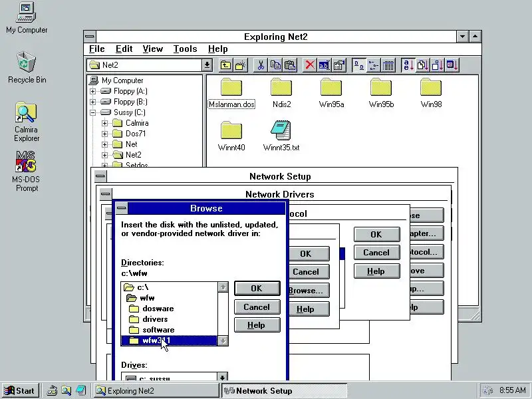The width and height of the screenshot is (532, 399).
Task: Open Calmira Explorer desktop shortcut
Action: (x=27, y=122)
